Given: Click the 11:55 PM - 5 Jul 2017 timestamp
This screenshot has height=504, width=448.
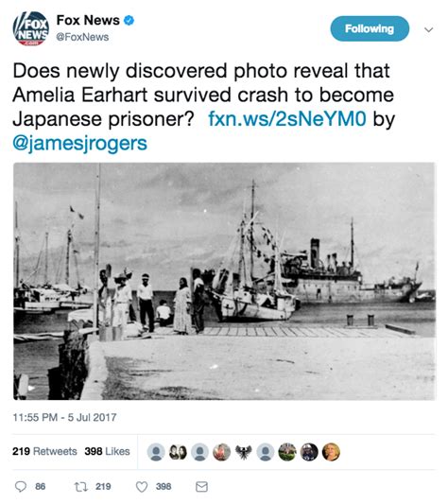Looking at the screenshot, I should pyautogui.click(x=64, y=417).
